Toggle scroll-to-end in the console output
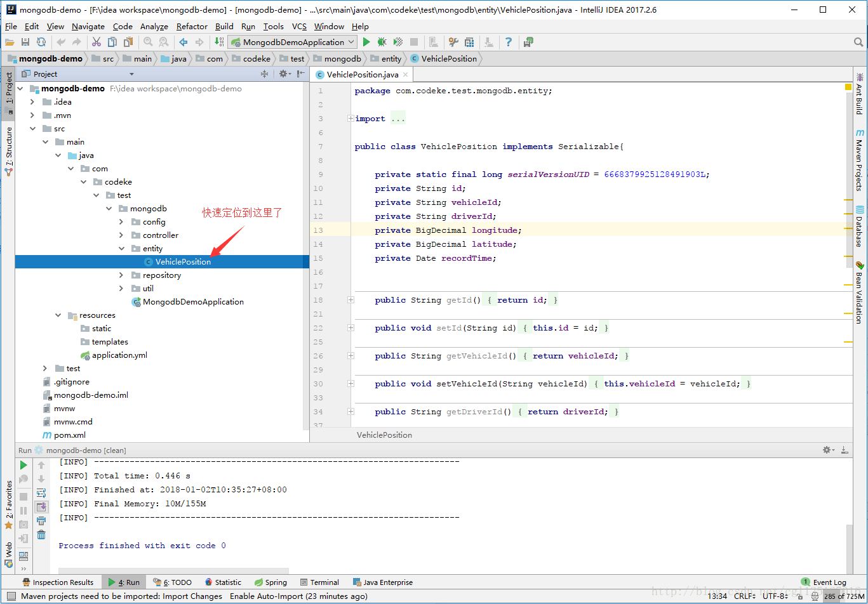868x604 pixels. coord(41,506)
